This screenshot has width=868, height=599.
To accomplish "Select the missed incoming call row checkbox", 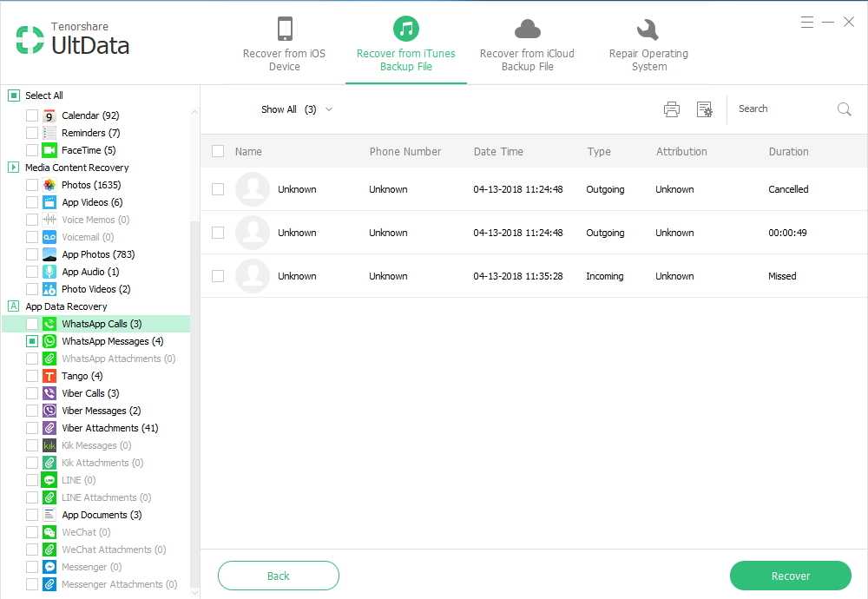I will click(x=218, y=276).
